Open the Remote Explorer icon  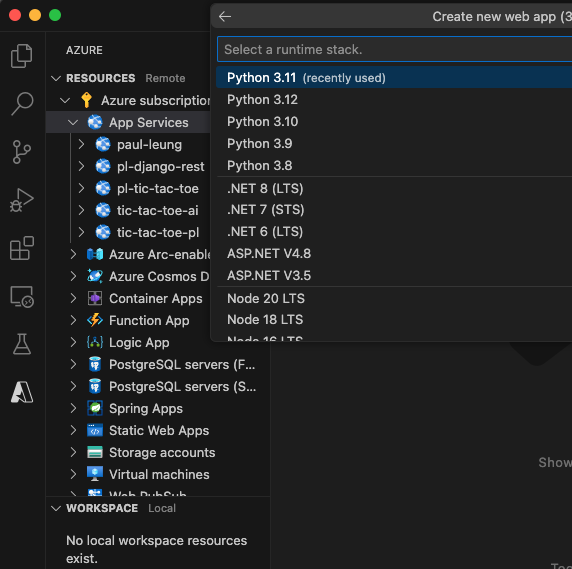22,296
